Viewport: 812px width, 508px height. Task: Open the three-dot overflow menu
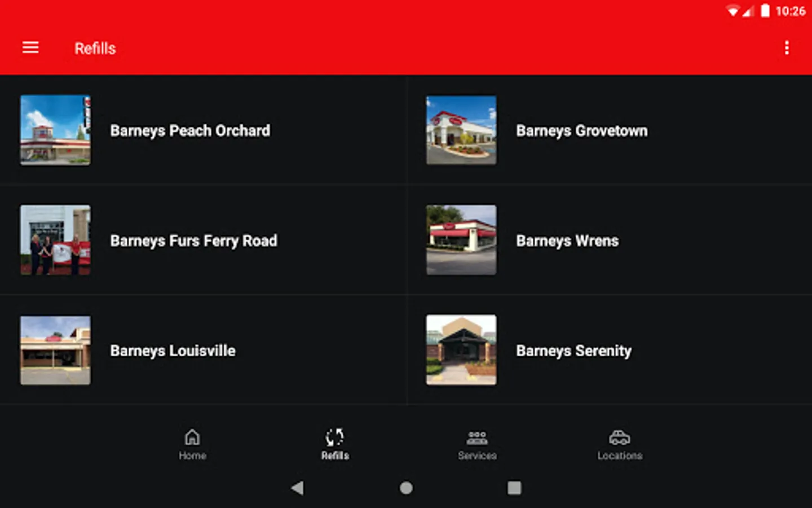click(x=787, y=48)
